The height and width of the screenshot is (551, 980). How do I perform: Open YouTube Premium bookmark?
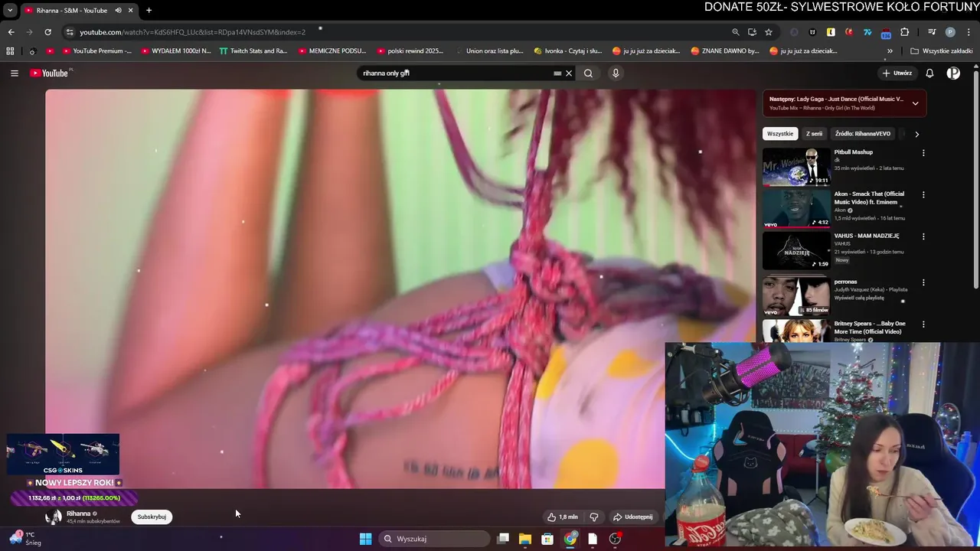[96, 51]
